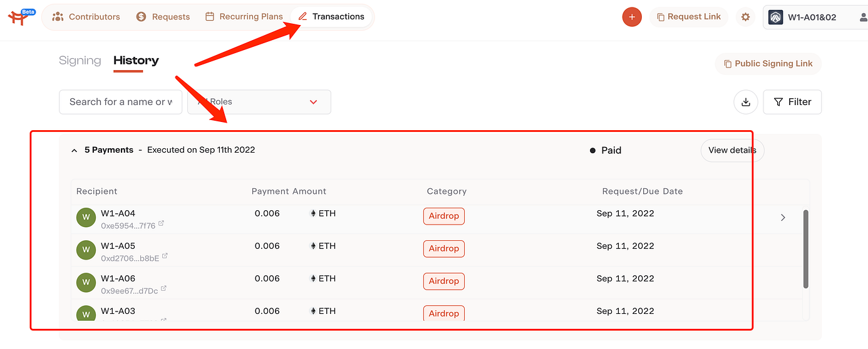The image size is (868, 349).
Task: Click the Request Link button
Action: coord(689,17)
